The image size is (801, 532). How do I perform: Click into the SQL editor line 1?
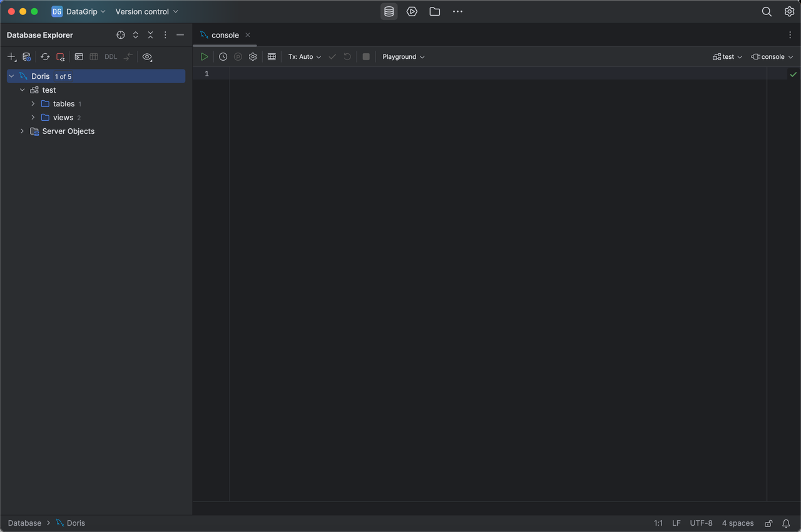coord(494,74)
